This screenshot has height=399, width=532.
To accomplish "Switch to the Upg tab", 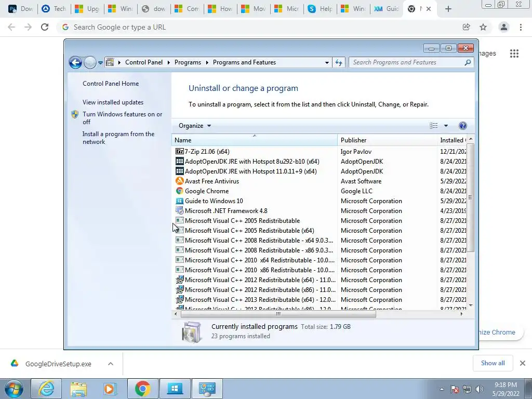I will click(x=87, y=9).
